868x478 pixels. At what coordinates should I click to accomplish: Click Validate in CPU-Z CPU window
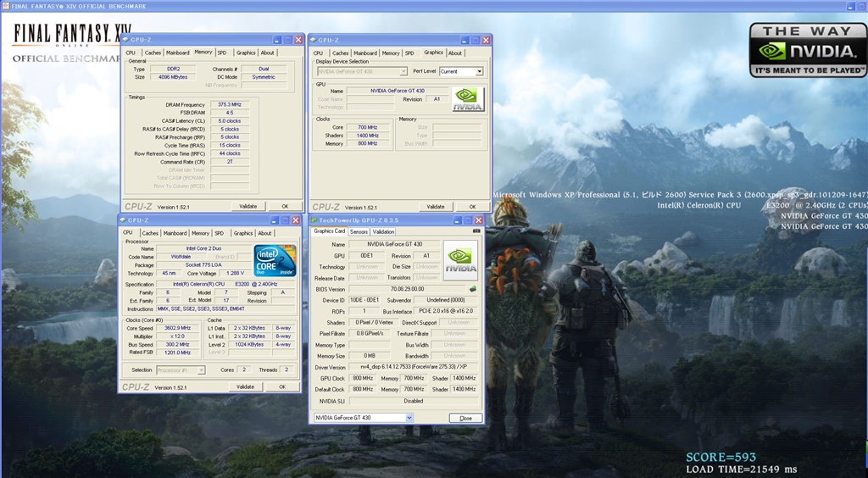(245, 386)
